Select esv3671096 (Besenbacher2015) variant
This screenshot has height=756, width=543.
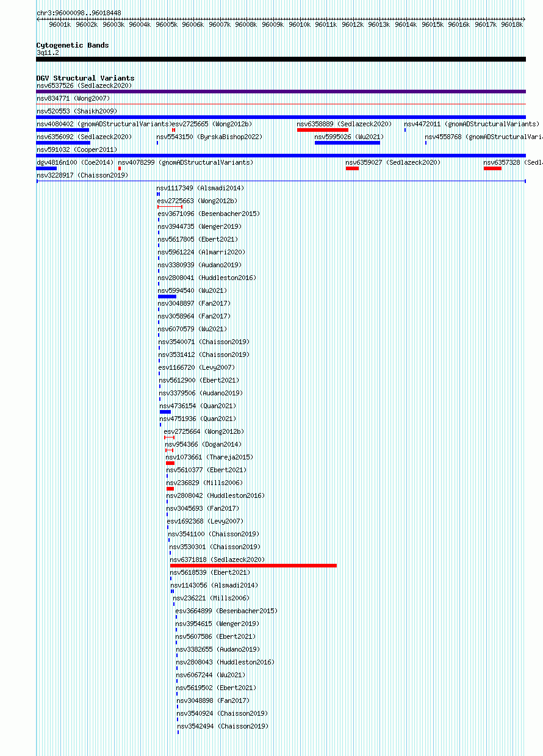tap(209, 214)
